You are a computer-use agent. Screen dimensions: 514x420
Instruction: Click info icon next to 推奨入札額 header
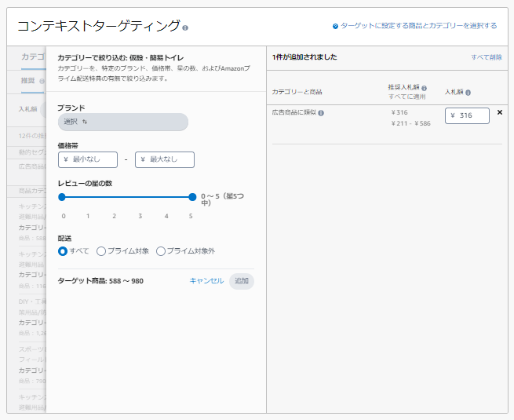pyautogui.click(x=424, y=88)
